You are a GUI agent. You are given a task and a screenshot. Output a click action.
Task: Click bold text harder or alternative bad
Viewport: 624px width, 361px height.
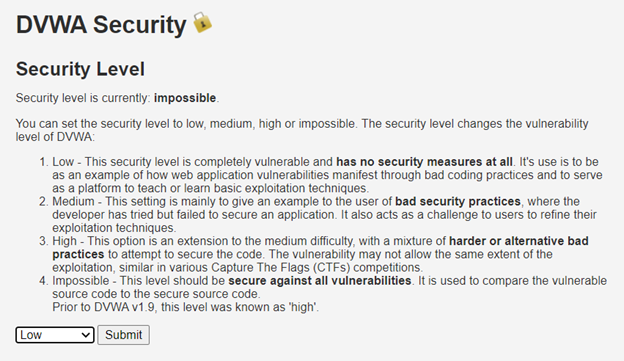(x=519, y=241)
